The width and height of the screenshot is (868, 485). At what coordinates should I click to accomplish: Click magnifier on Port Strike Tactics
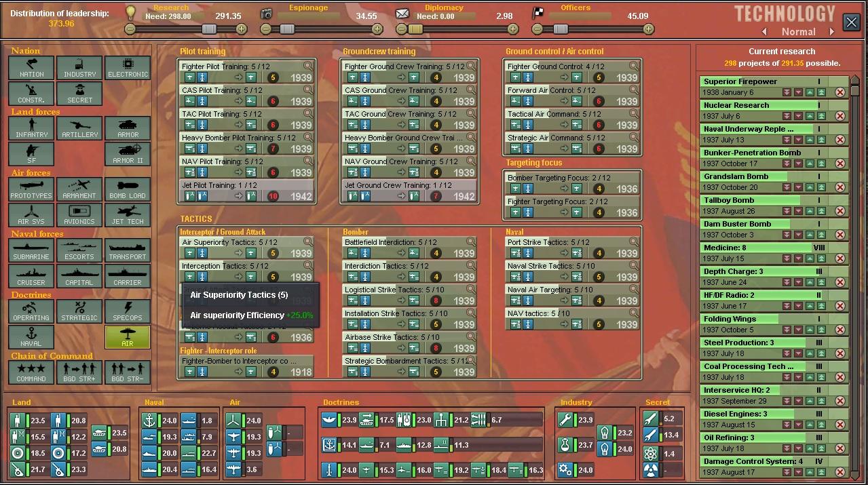pos(634,242)
